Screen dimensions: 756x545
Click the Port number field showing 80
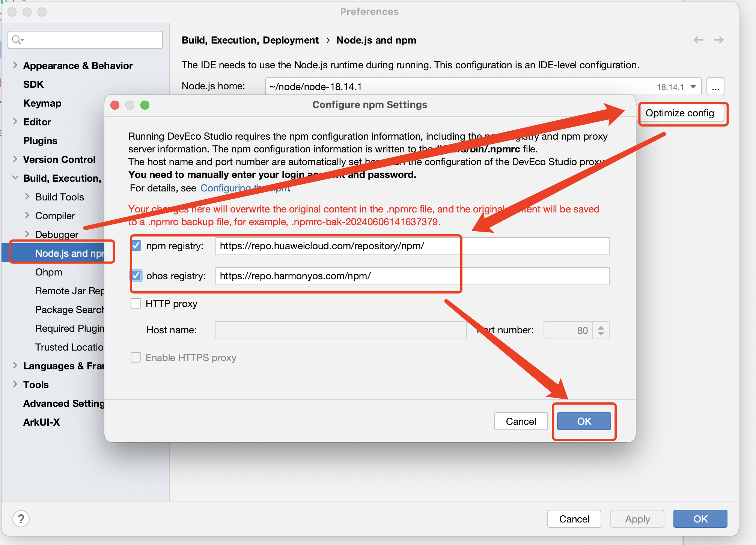pos(568,330)
